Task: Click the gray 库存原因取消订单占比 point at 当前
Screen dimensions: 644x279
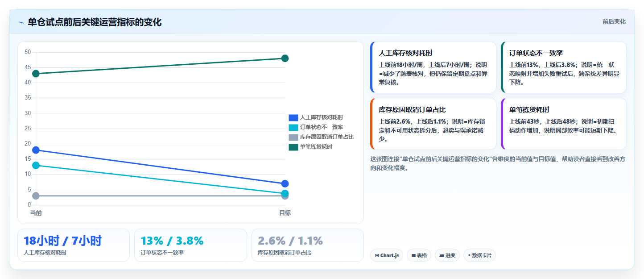Action: click(36, 196)
